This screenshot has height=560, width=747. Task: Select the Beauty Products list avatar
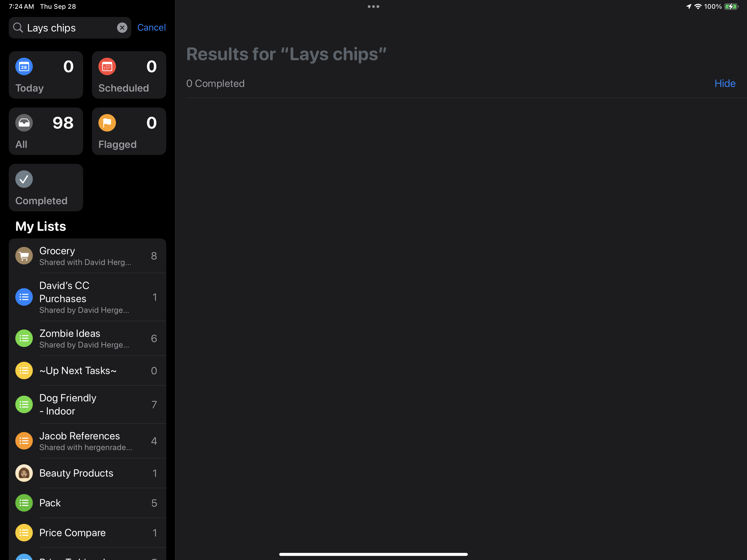coord(24,473)
